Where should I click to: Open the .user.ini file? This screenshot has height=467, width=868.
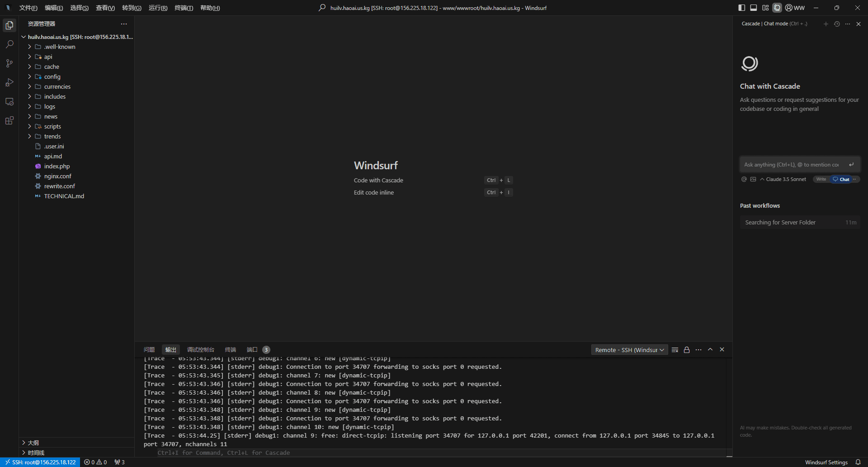(x=77, y=146)
